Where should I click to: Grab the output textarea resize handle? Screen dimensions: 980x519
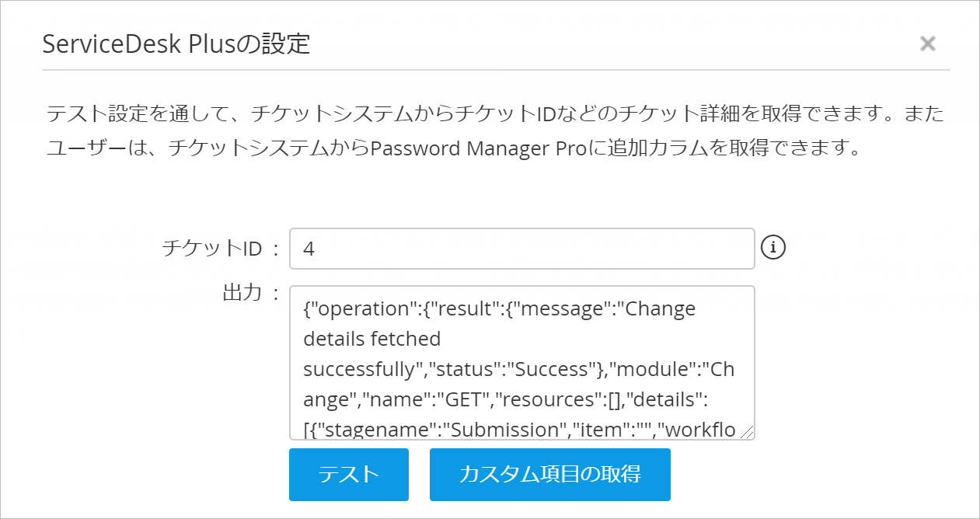tap(748, 433)
